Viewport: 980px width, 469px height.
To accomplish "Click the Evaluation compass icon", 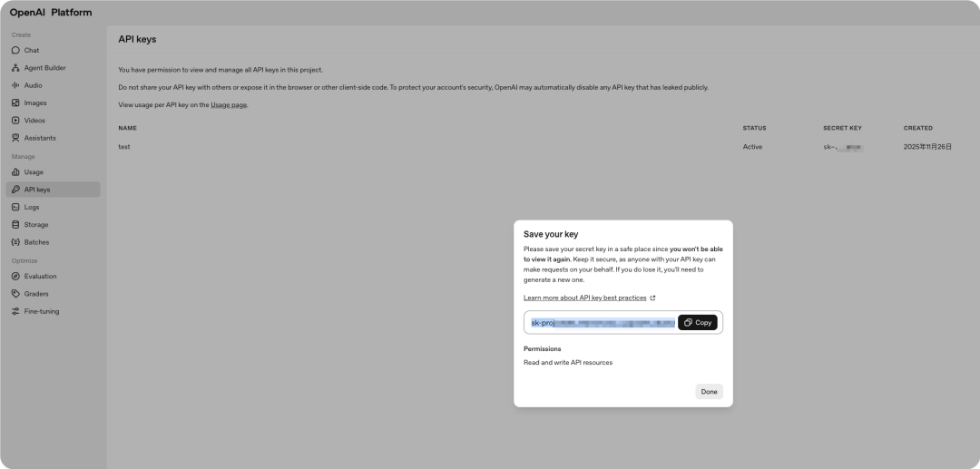I will [x=15, y=277].
